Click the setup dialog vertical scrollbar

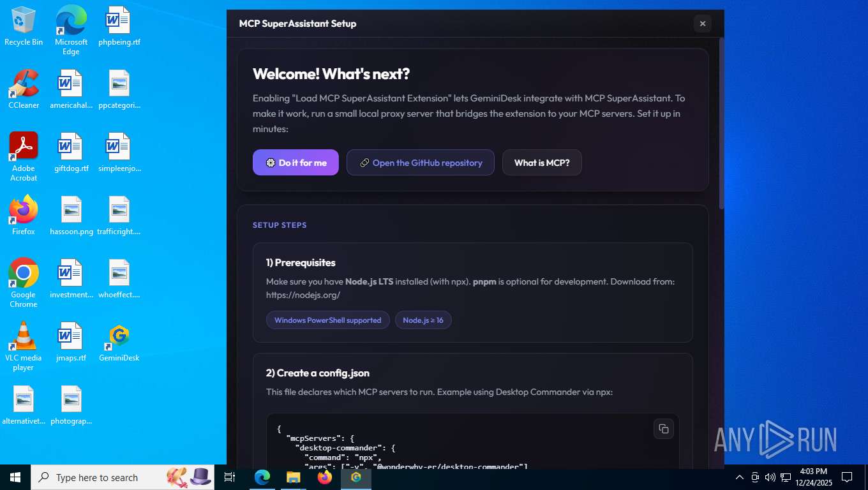(x=722, y=123)
